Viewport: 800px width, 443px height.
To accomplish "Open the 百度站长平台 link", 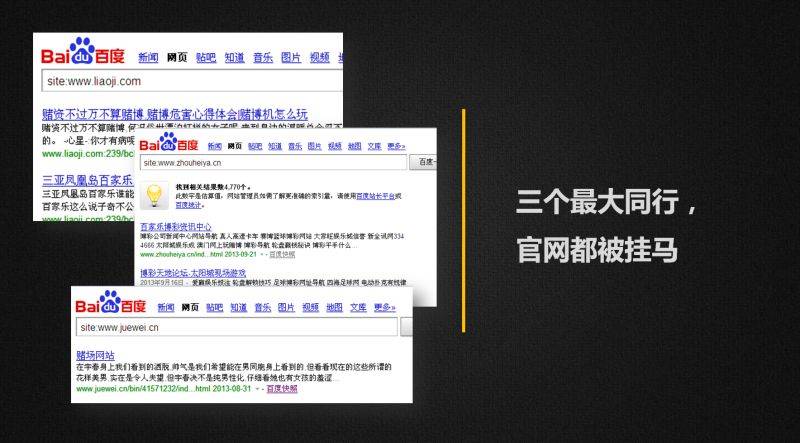I will click(376, 196).
